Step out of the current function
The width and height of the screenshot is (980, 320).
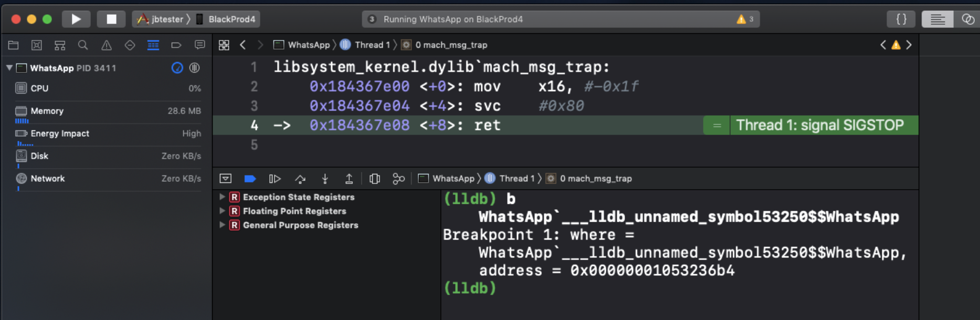(349, 179)
